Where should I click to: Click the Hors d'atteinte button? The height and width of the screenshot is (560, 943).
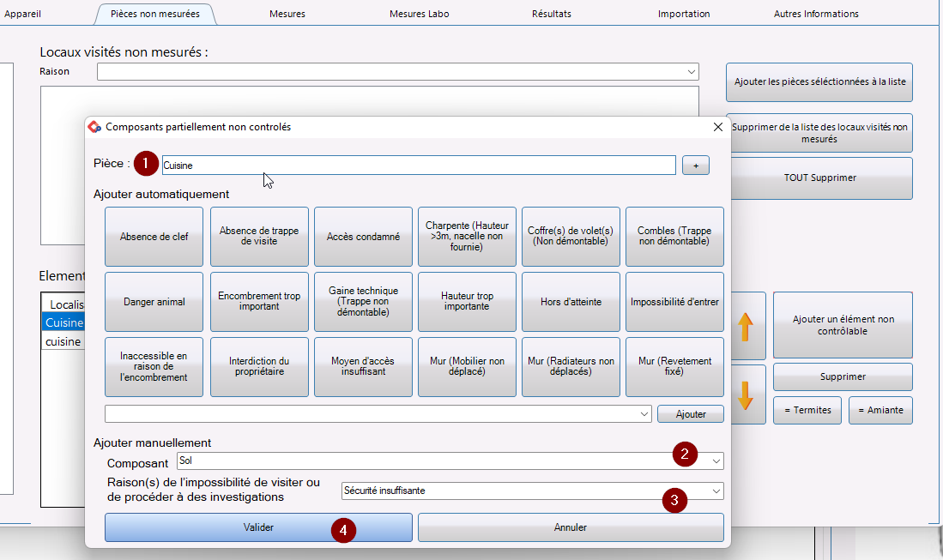point(571,302)
